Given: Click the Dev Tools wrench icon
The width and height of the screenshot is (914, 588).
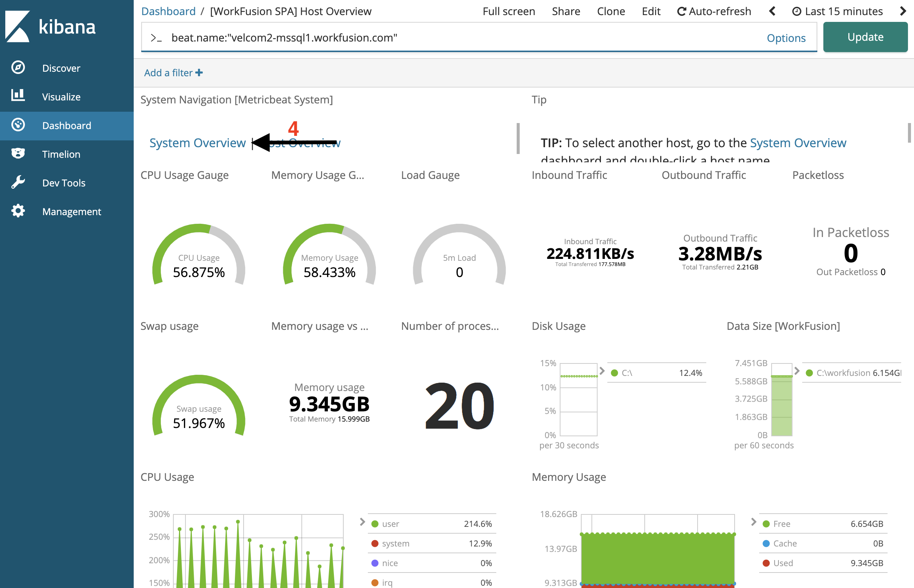Looking at the screenshot, I should (x=18, y=182).
